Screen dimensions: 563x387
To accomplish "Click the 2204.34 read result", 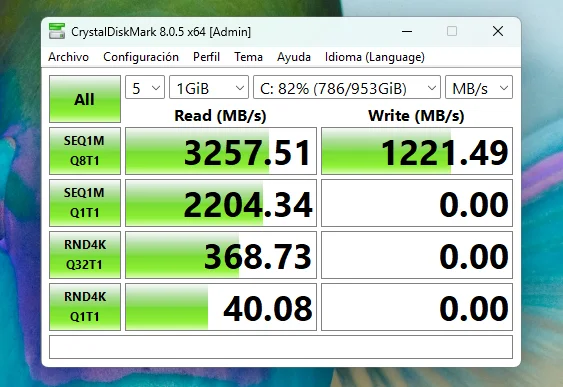I will (x=221, y=203).
